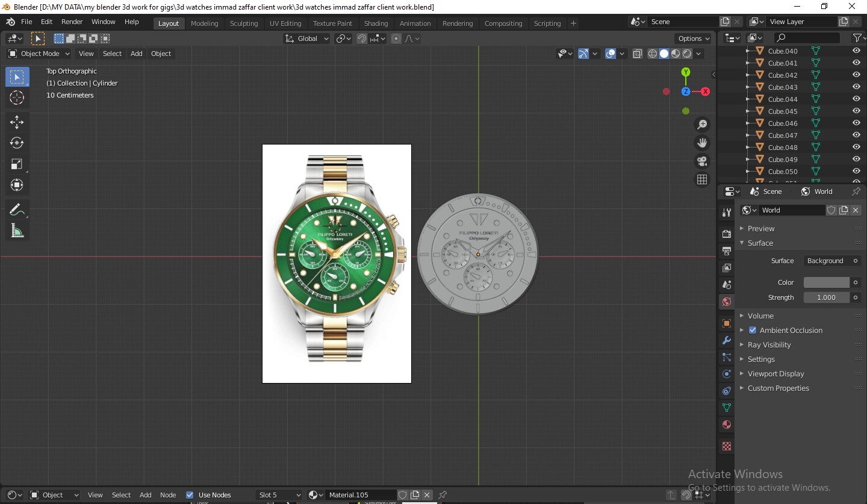Click the outliner search field
The height and width of the screenshot is (504, 867).
point(806,38)
